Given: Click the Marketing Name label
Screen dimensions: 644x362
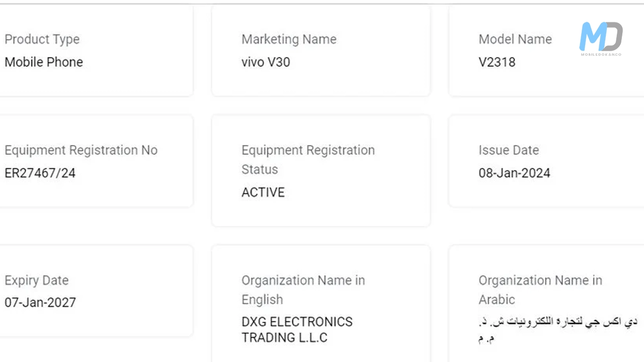Looking at the screenshot, I should click(289, 39).
